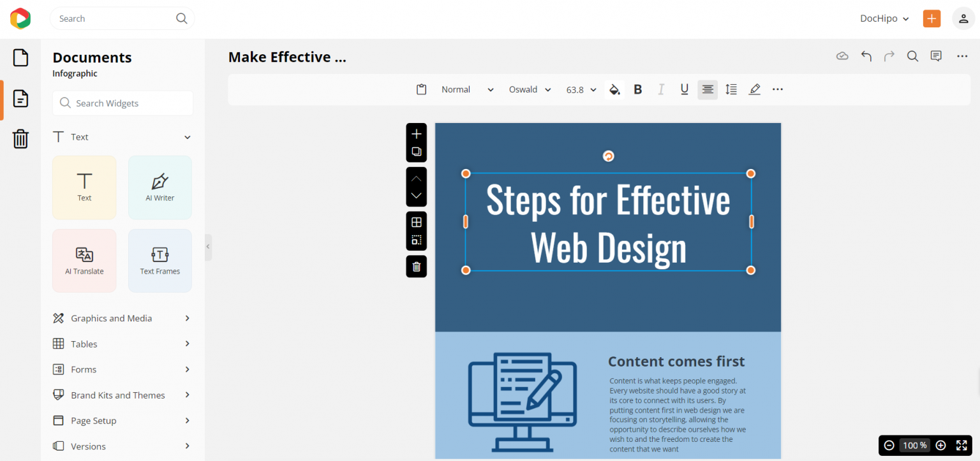Enable italic formatting
The height and width of the screenshot is (461, 980).
point(661,89)
